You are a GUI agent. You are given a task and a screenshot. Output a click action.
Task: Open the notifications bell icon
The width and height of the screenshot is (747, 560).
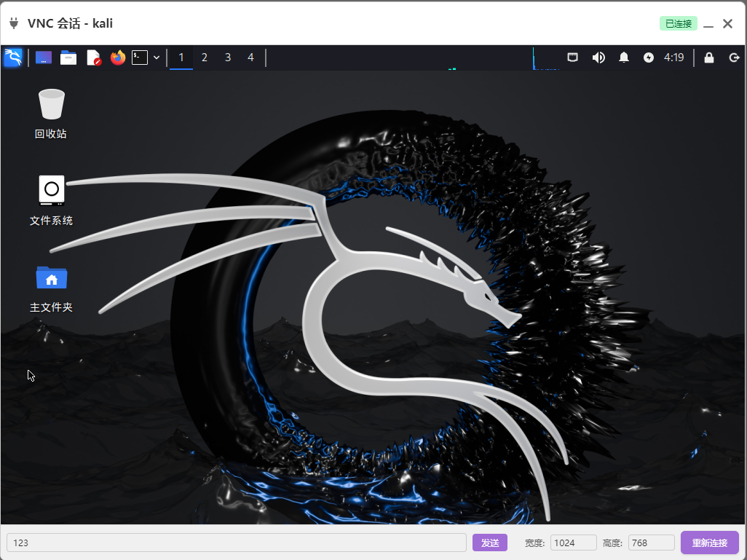click(624, 58)
